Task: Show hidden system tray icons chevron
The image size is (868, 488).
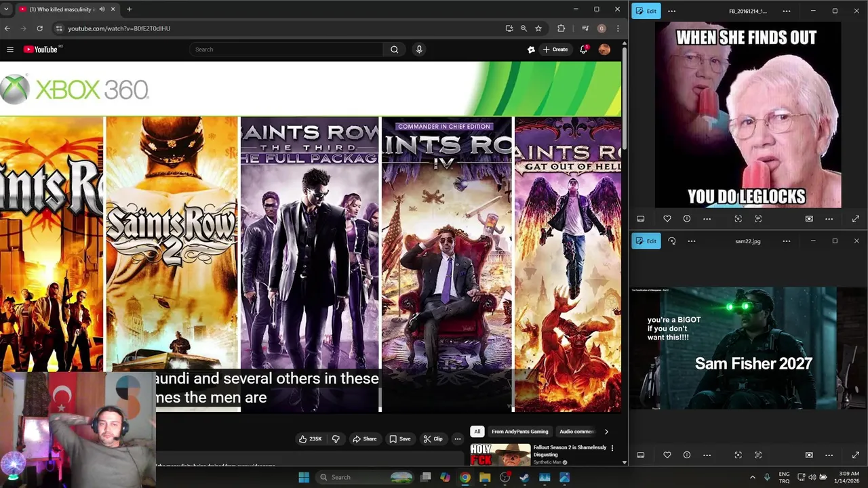Action: tap(752, 477)
